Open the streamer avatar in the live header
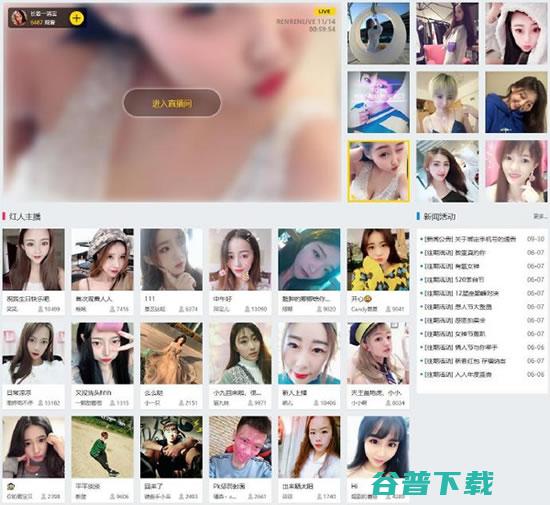The height and width of the screenshot is (505, 550). point(18,18)
